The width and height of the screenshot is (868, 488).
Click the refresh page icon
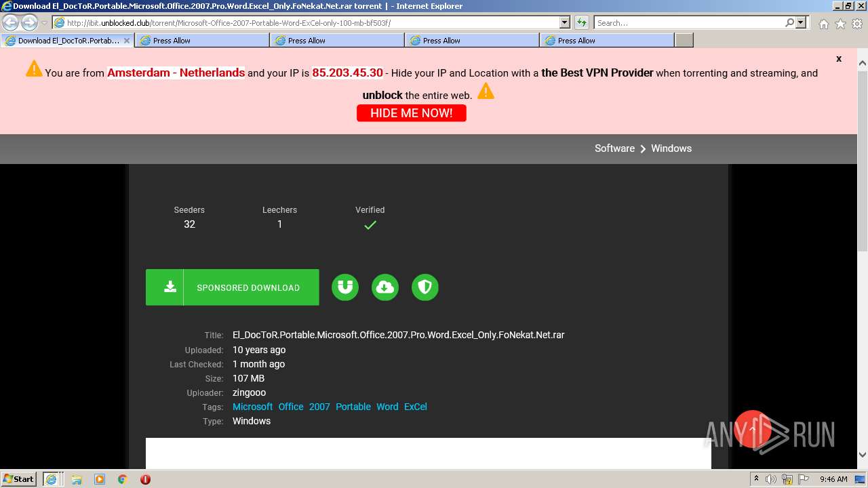pyautogui.click(x=582, y=22)
